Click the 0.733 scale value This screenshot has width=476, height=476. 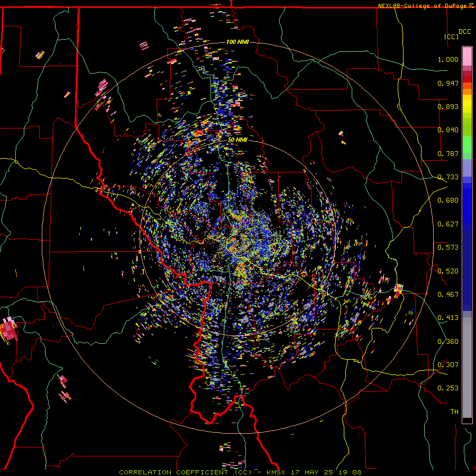[x=448, y=177]
